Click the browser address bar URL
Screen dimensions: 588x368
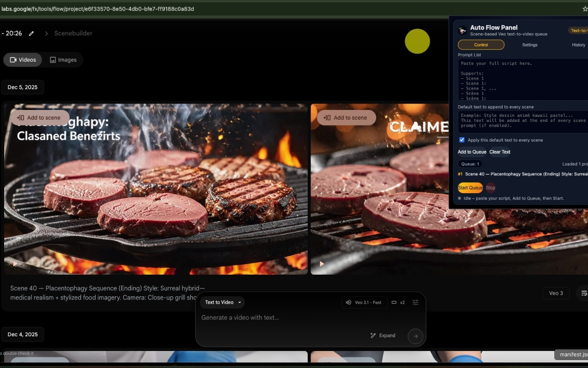[98, 9]
